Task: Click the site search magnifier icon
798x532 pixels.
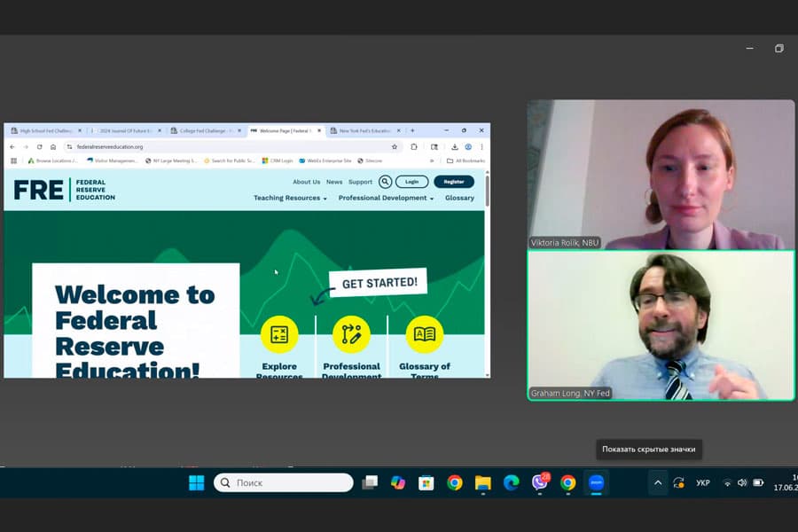Action: coord(386,182)
